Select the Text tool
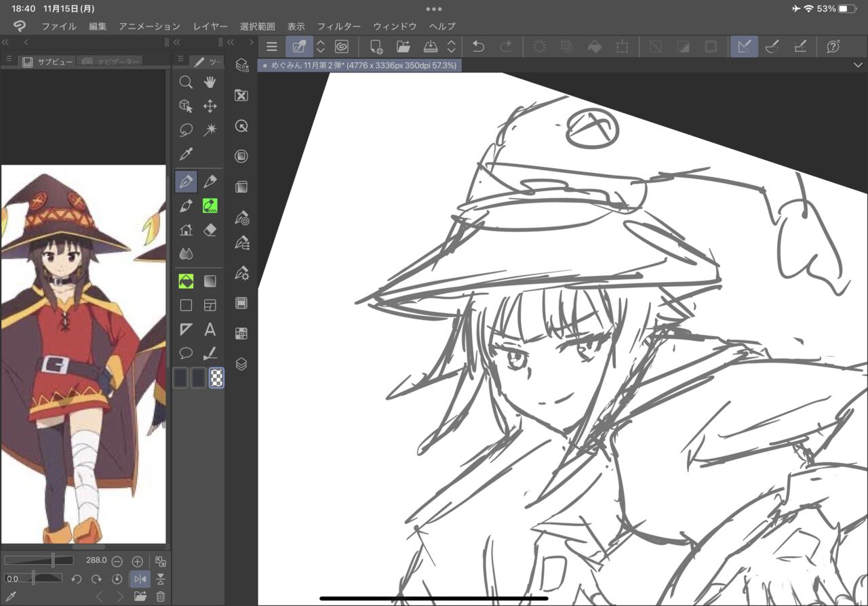Image resolution: width=868 pixels, height=606 pixels. click(x=210, y=329)
